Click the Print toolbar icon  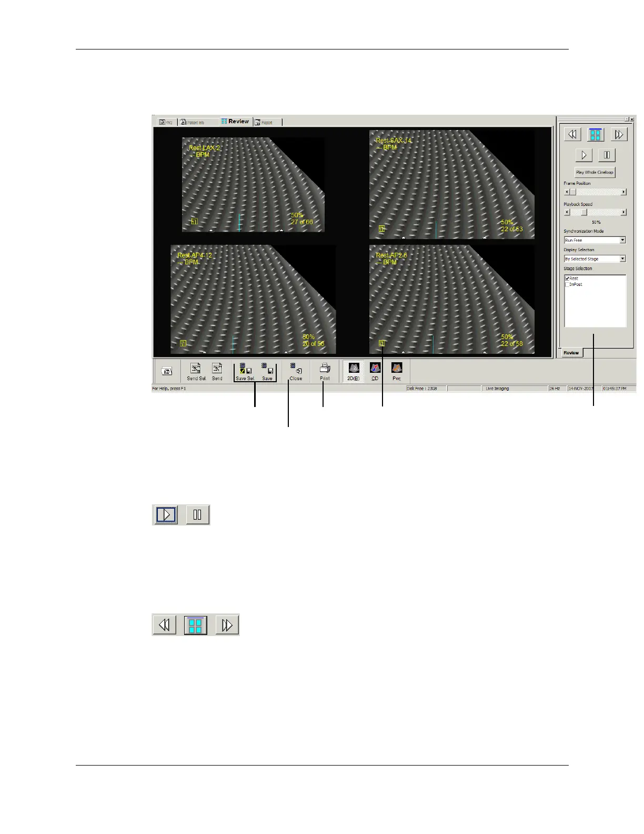pos(325,371)
